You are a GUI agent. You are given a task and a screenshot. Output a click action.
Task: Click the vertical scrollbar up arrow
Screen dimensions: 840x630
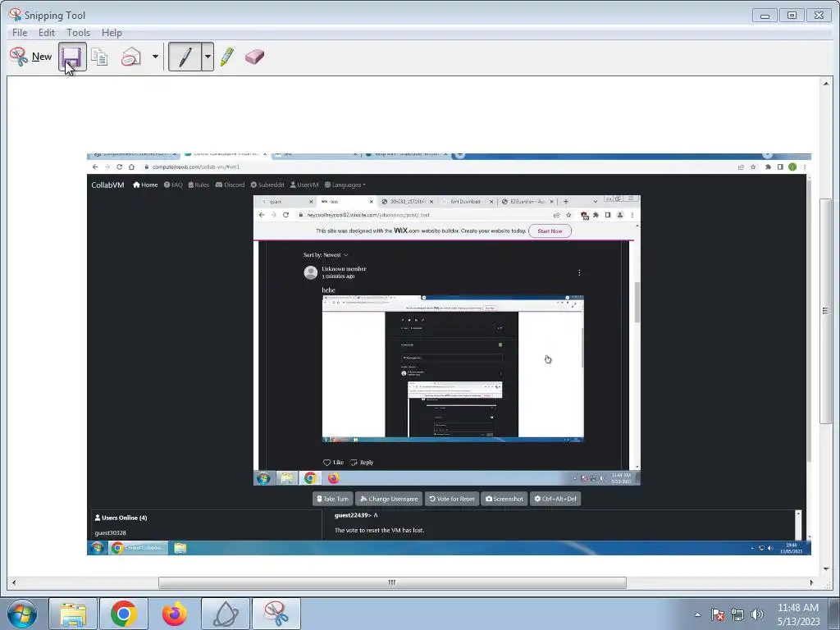(825, 84)
